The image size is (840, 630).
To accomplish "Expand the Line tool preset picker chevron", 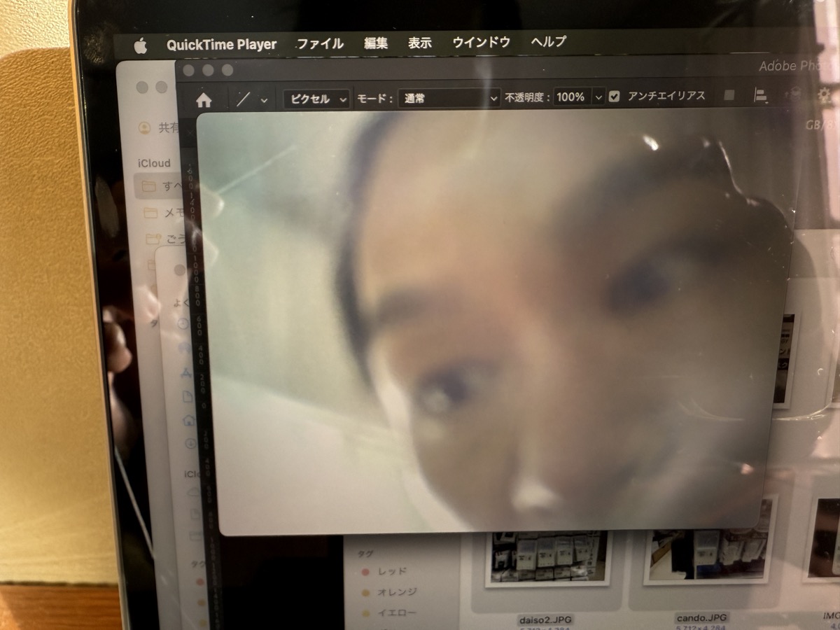I will tap(264, 100).
